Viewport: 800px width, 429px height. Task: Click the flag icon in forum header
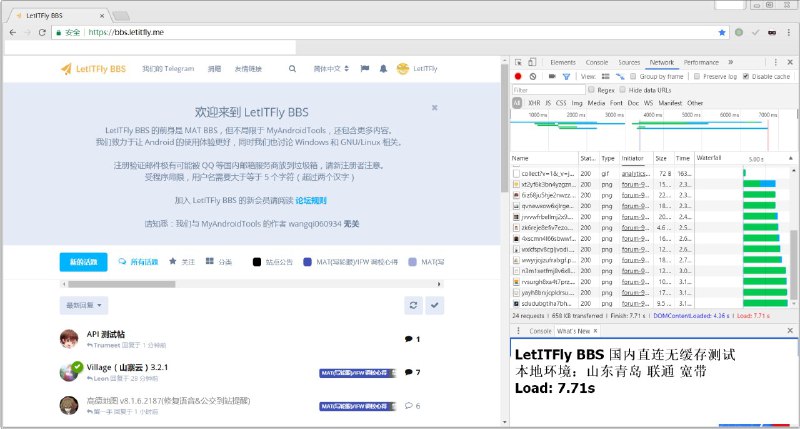click(x=365, y=68)
